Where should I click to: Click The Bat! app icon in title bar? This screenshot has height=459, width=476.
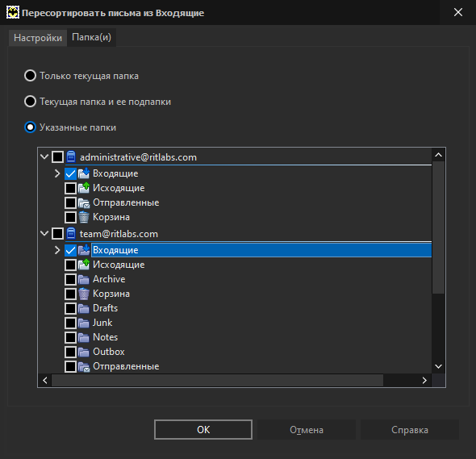click(13, 12)
